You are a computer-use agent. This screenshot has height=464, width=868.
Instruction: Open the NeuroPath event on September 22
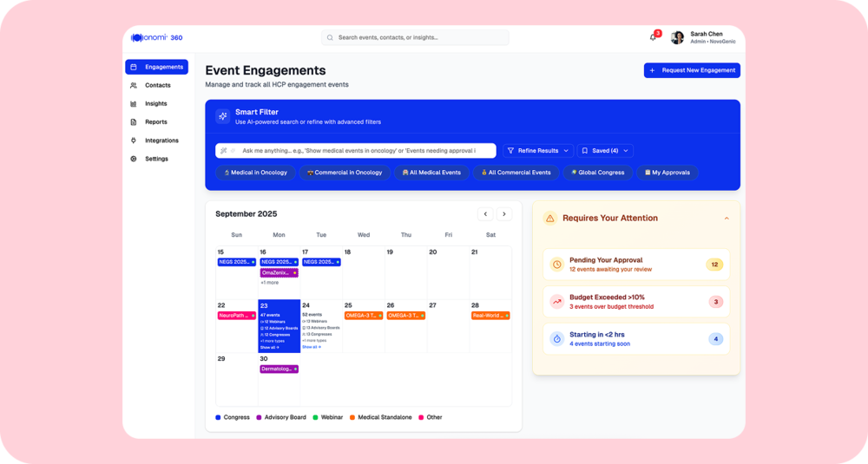click(236, 316)
